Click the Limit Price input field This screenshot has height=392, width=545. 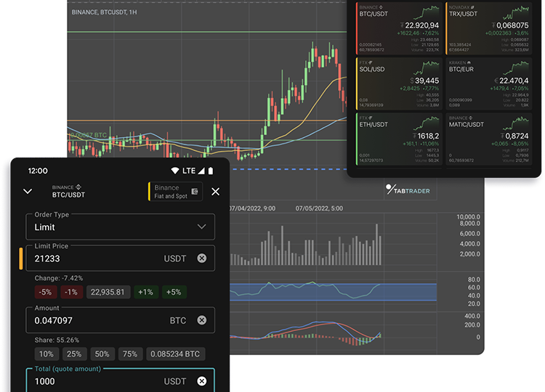pyautogui.click(x=120, y=258)
